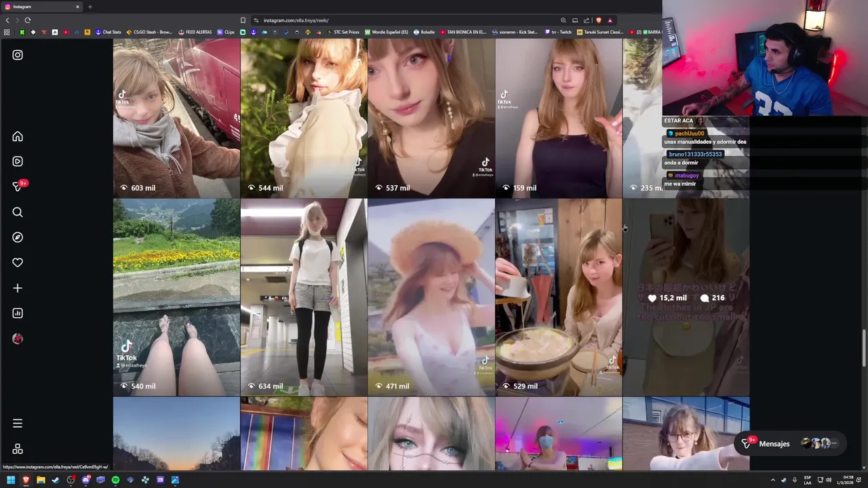Open the reel with 159 mil views

pyautogui.click(x=559, y=118)
